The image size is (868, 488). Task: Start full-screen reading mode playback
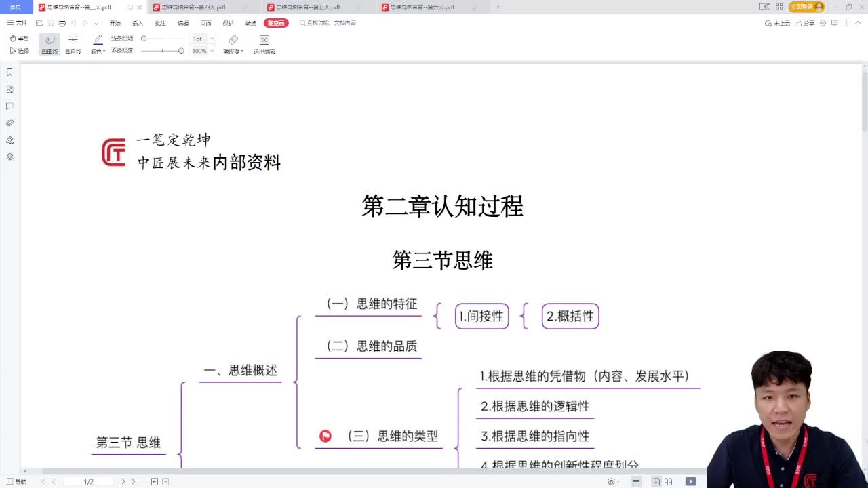click(691, 481)
